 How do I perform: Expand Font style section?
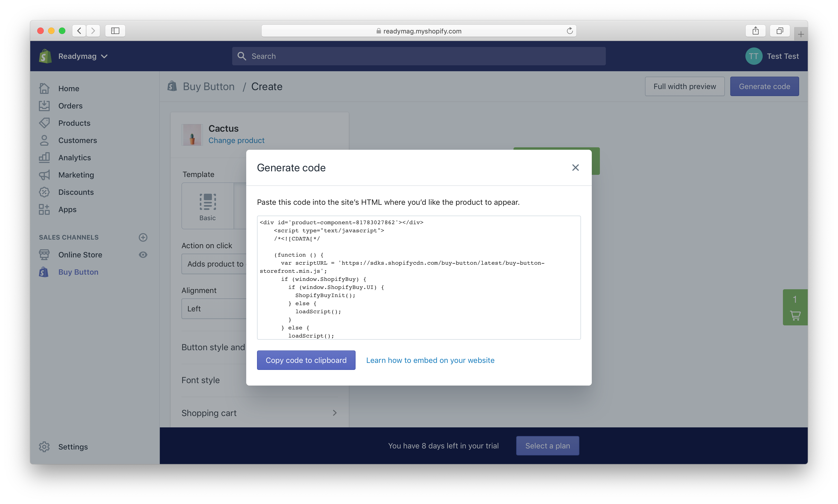coord(201,380)
